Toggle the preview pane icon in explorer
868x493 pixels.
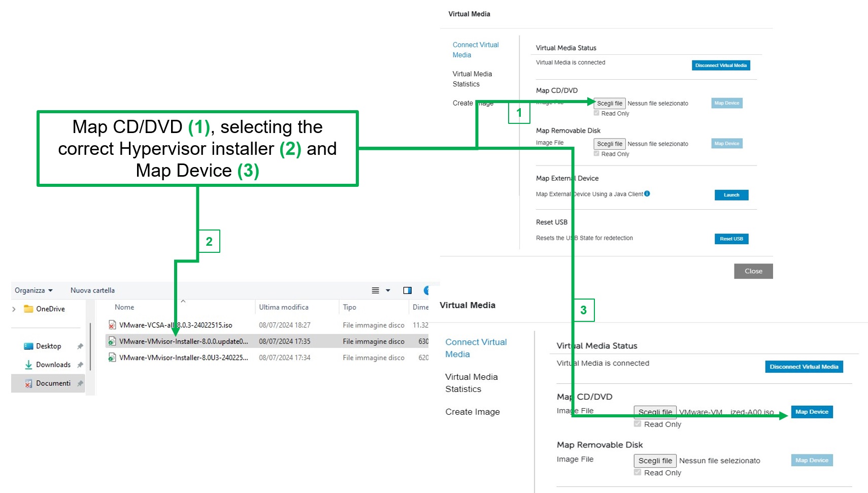tap(407, 290)
